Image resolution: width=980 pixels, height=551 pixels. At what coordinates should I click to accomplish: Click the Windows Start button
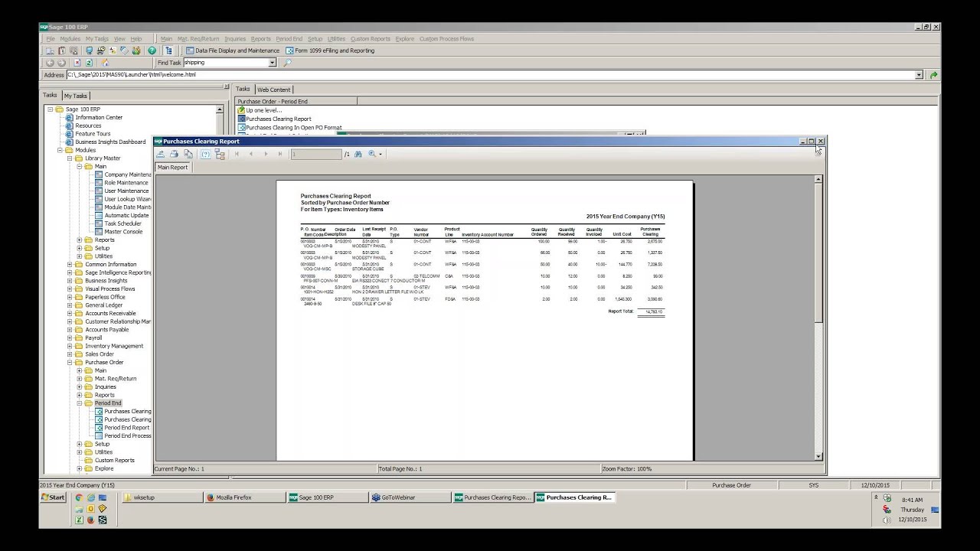(54, 497)
